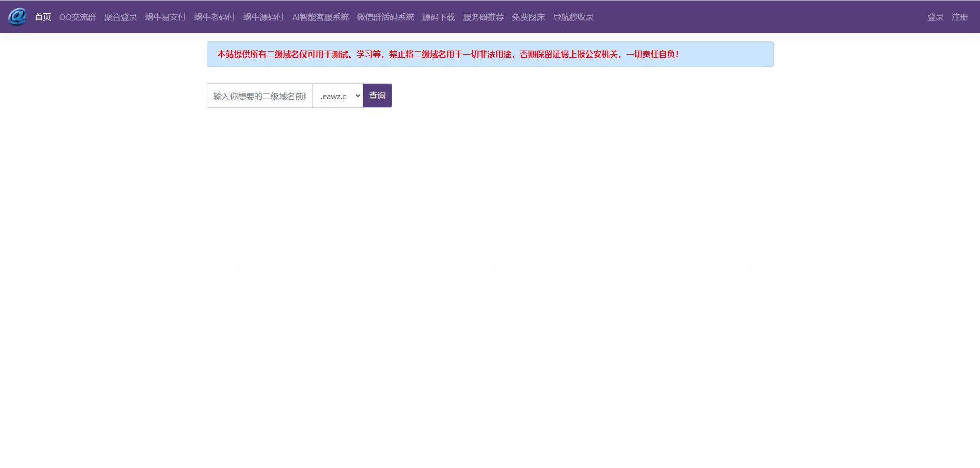Visit the 源码下载 page

point(438,17)
